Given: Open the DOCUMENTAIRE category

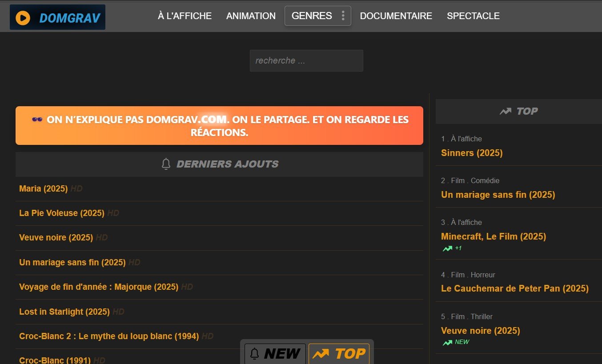Looking at the screenshot, I should pos(396,16).
